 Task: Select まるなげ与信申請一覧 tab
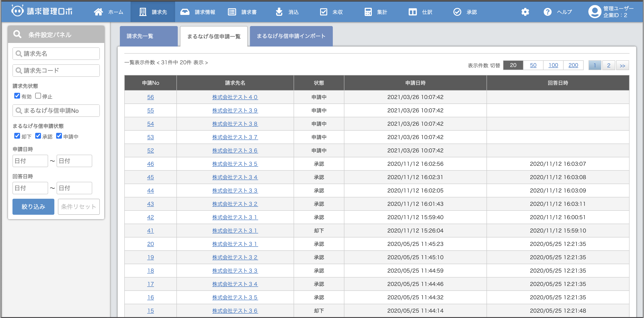point(214,36)
